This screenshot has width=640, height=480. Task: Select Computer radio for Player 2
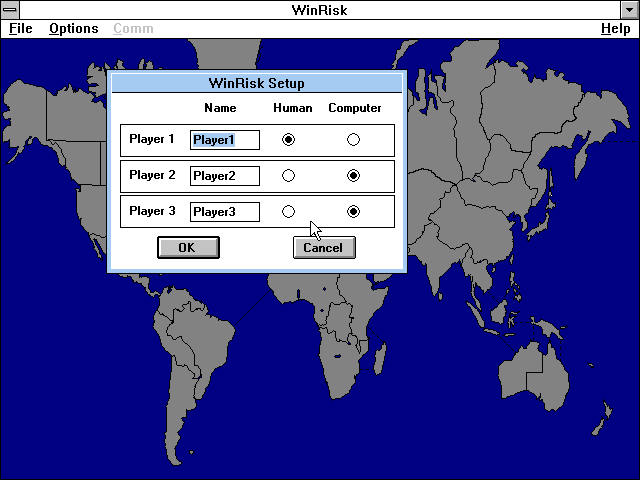coord(353,176)
